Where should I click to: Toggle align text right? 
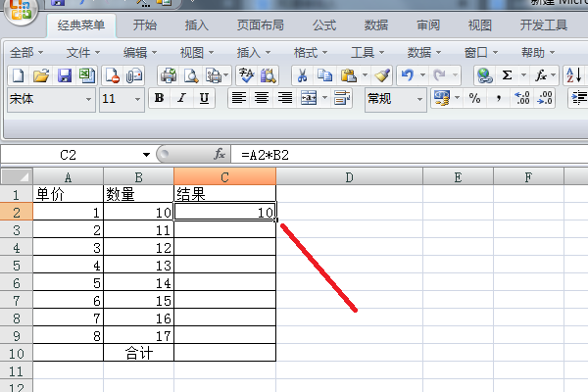pos(284,98)
